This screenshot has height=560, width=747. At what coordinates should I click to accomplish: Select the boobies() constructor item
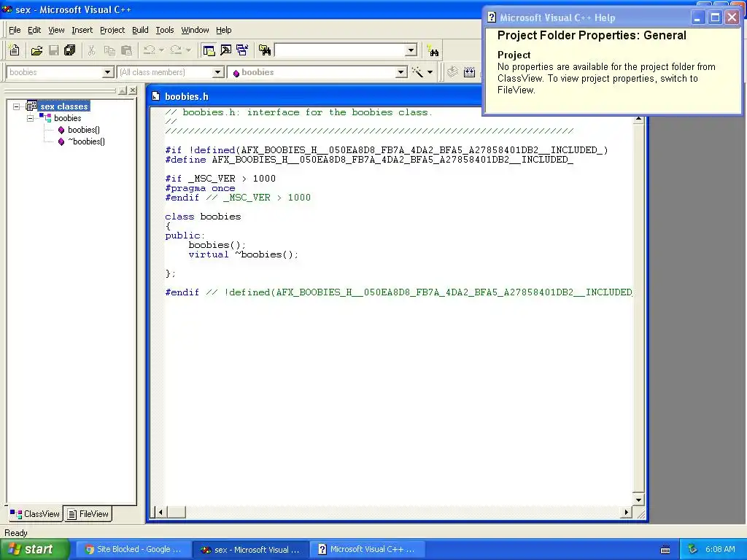(x=83, y=130)
